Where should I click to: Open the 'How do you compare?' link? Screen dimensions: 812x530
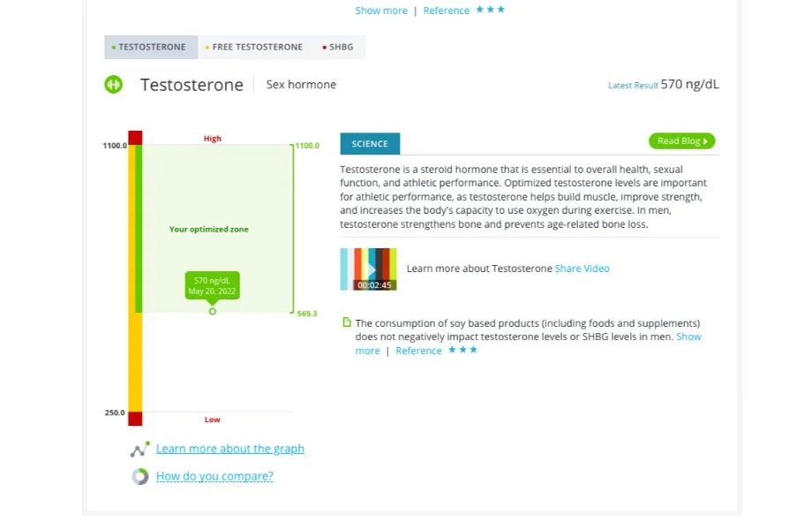[214, 476]
